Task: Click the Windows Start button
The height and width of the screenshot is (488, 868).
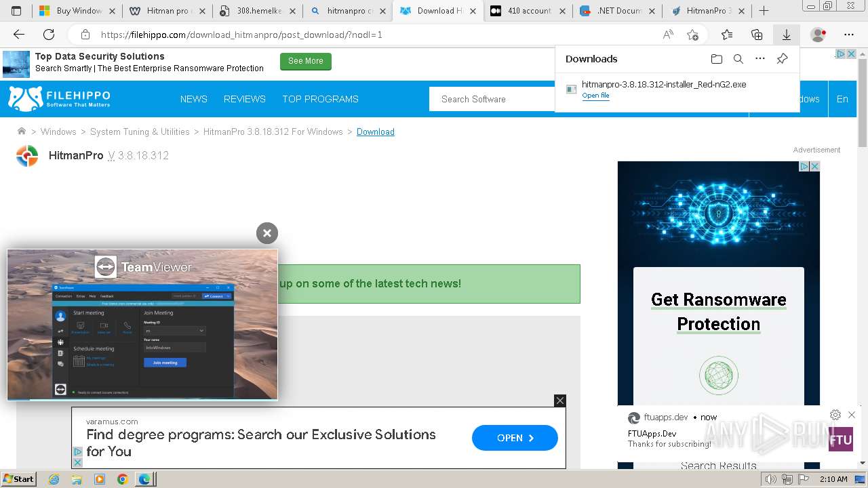Action: pyautogui.click(x=19, y=479)
